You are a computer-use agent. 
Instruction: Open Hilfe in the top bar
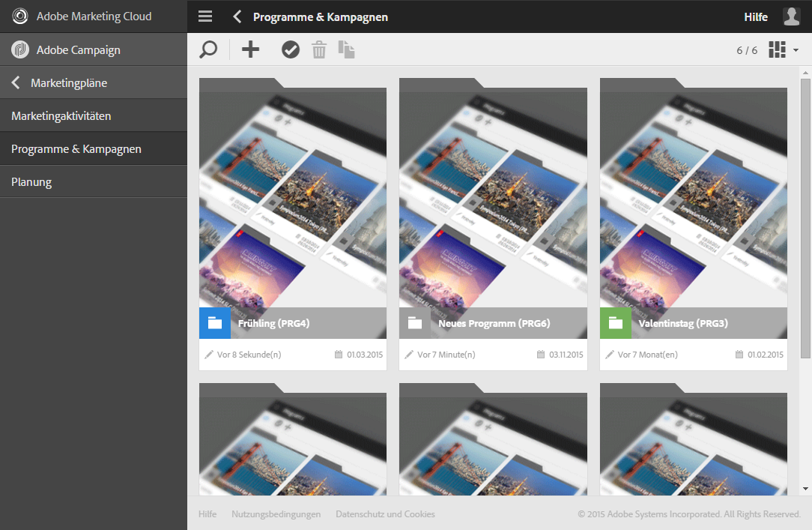point(756,16)
